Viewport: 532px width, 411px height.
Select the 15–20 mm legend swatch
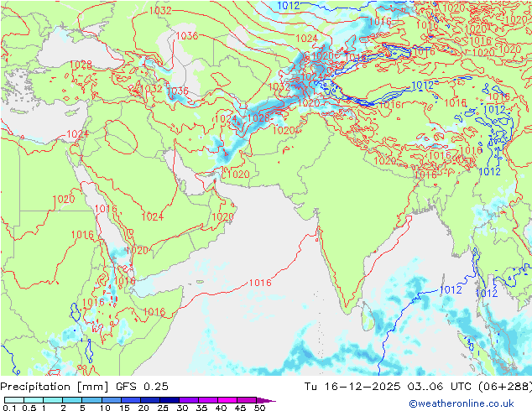(x=130, y=400)
